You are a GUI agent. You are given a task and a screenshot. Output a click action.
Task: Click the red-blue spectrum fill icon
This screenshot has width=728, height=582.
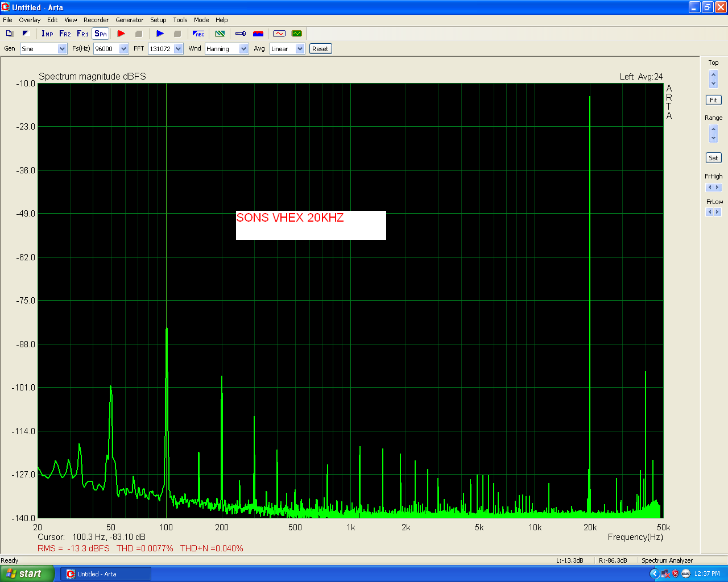[258, 34]
